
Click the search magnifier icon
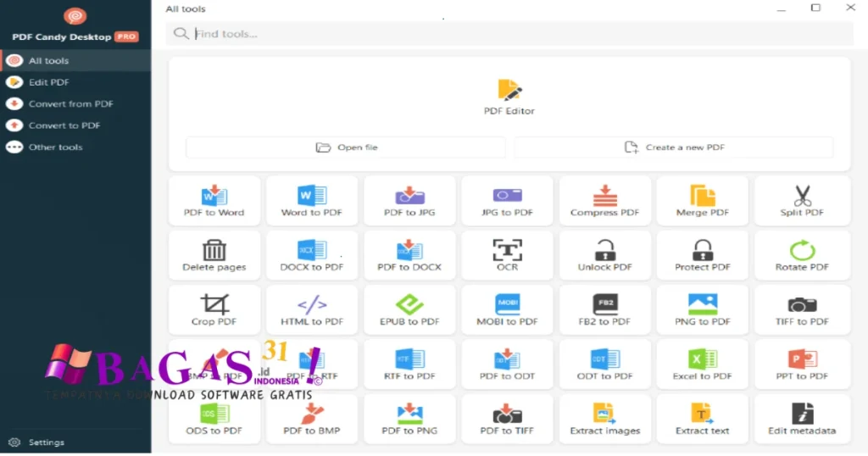[x=181, y=34]
